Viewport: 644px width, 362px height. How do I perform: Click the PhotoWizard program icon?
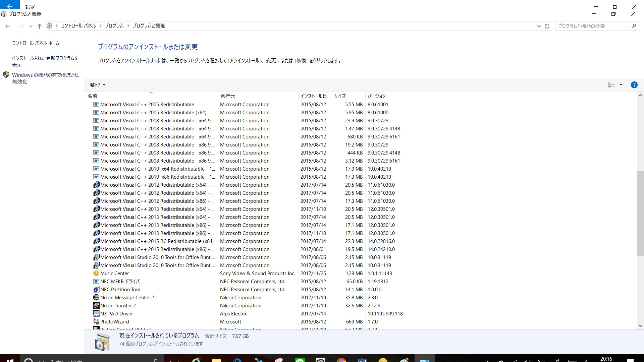[x=96, y=322]
